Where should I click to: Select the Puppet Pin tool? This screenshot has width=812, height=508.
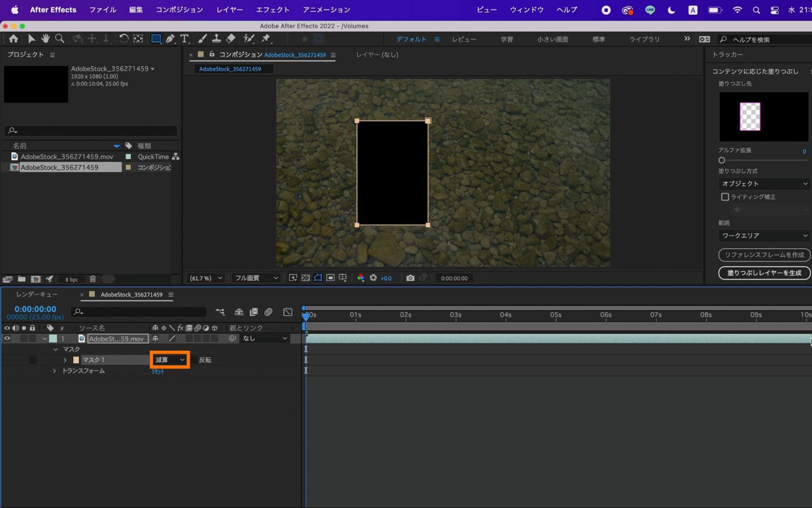(x=266, y=39)
